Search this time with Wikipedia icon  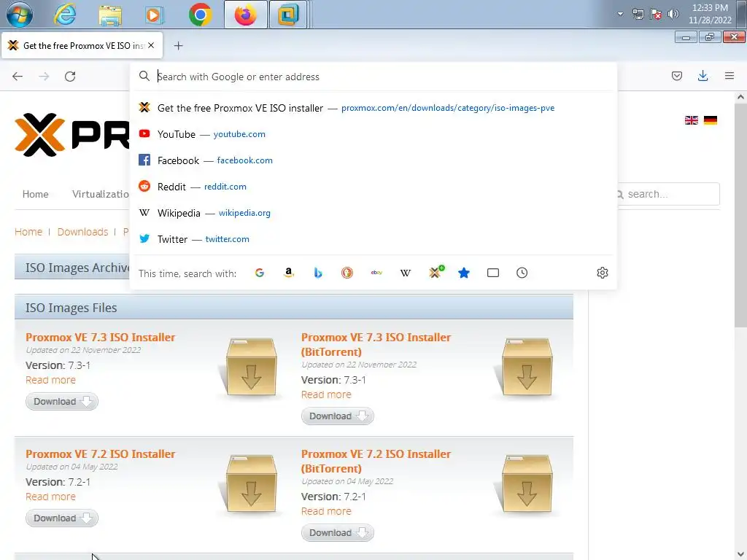click(x=406, y=273)
